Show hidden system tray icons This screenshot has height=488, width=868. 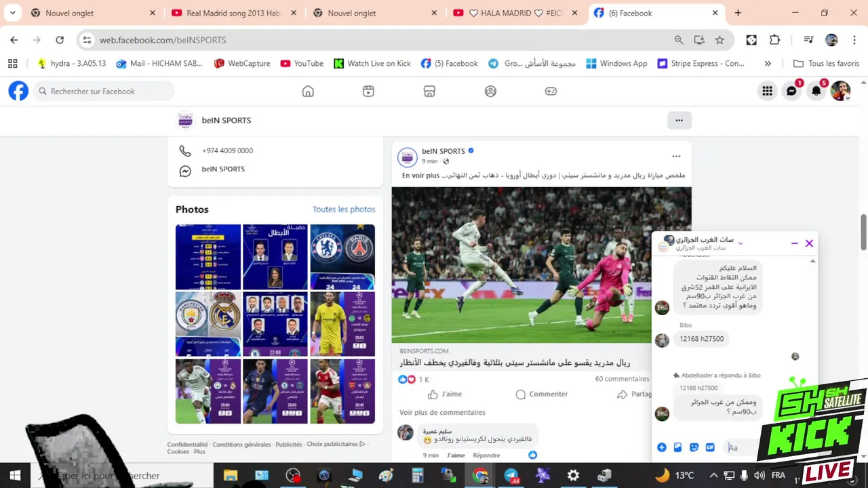[713, 476]
